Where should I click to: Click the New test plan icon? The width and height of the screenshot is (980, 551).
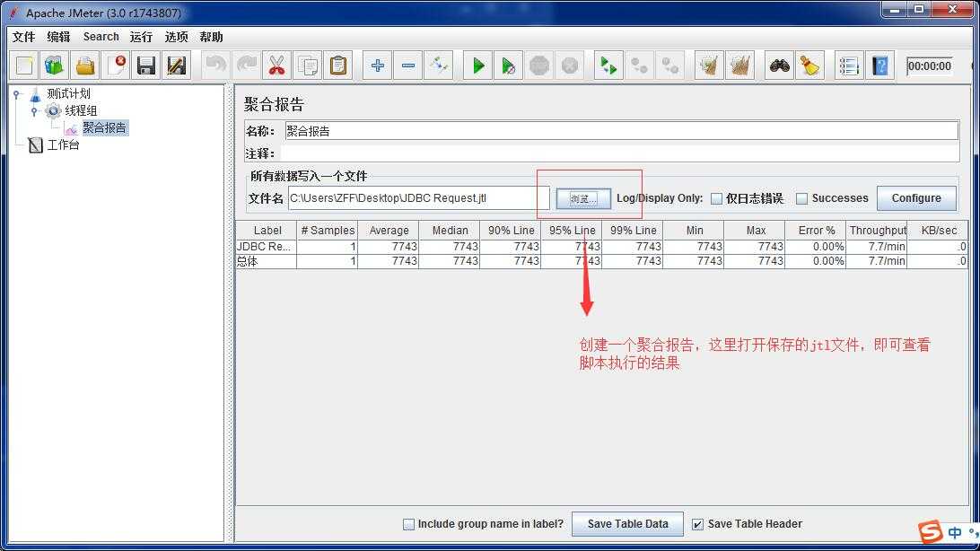[x=24, y=65]
